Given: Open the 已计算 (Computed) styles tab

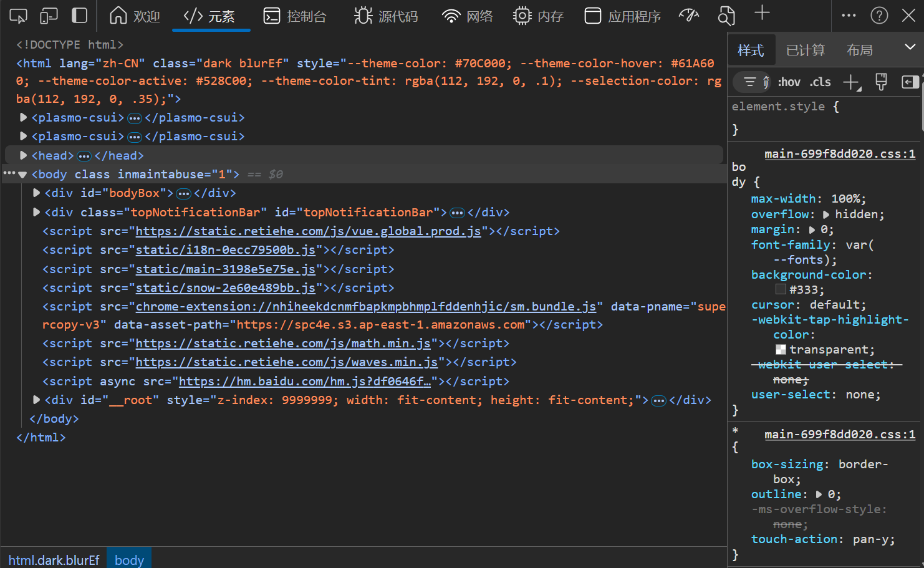Looking at the screenshot, I should coord(805,51).
